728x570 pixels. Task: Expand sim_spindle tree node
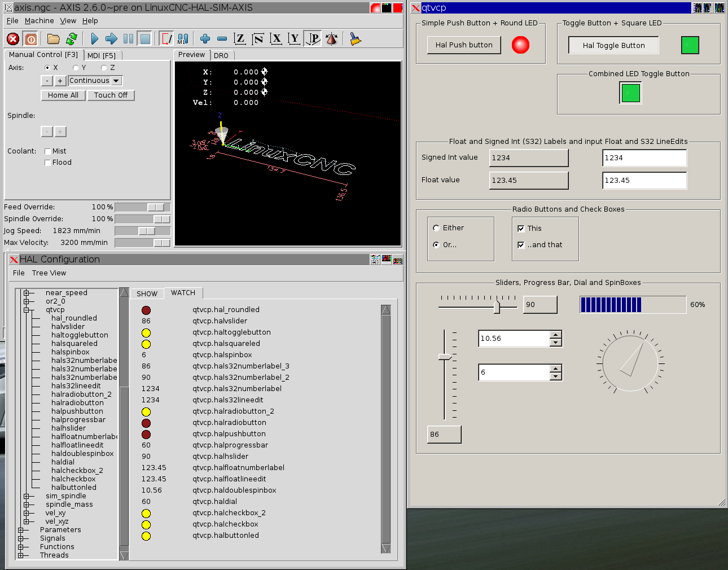tap(26, 496)
